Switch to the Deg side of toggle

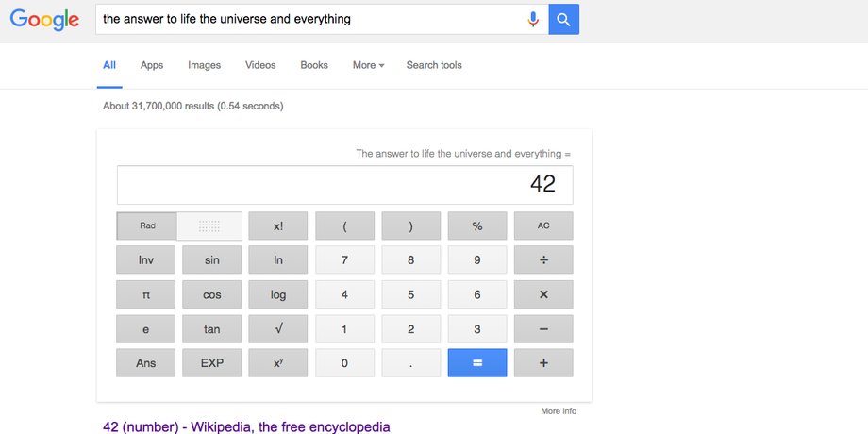(209, 225)
